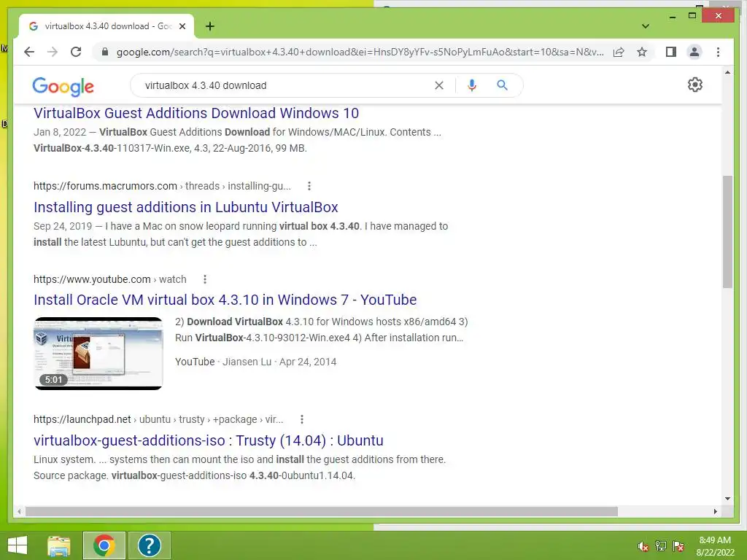
Task: Click the horizontal scroll right arrow
Action: [715, 511]
